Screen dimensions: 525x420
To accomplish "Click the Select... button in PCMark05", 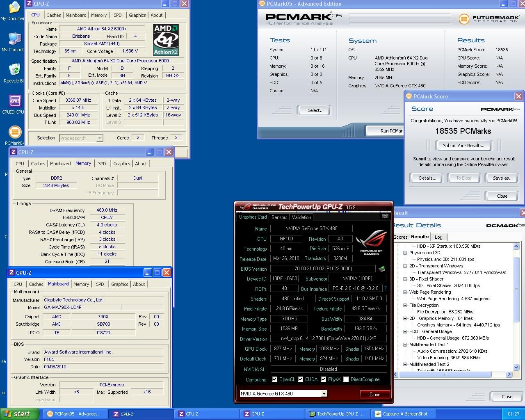I will coord(315,110).
